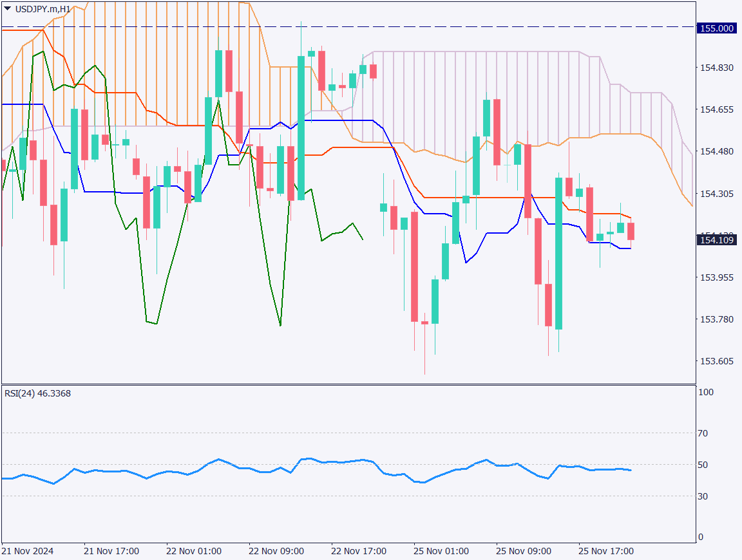
Task: Select the RSI 30 level label
Action: tap(703, 496)
